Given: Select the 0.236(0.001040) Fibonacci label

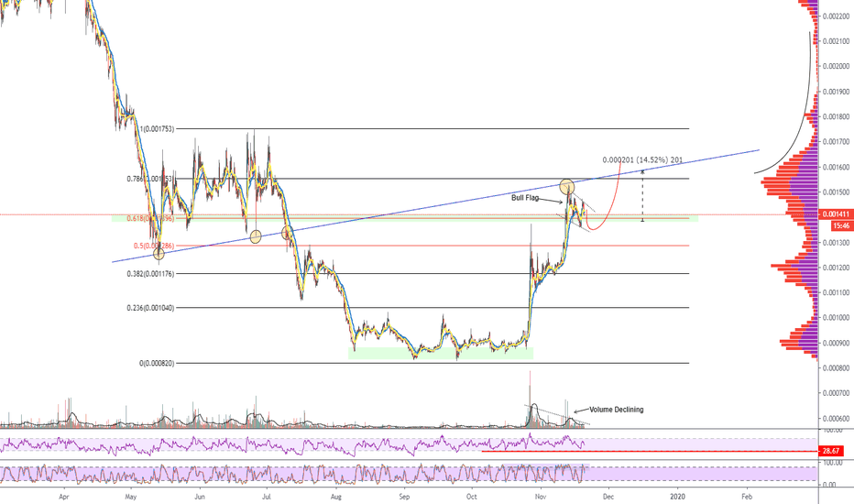Looking at the screenshot, I should 150,308.
